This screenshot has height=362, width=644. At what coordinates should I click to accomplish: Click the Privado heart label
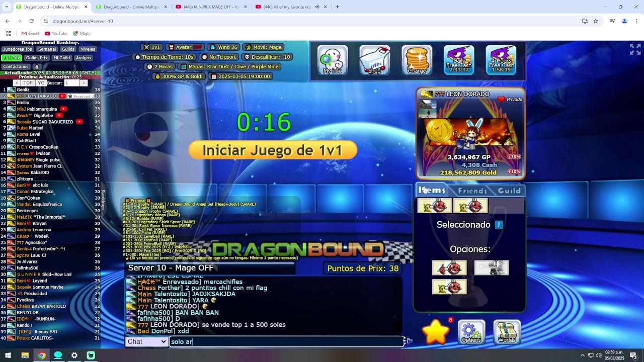[510, 100]
